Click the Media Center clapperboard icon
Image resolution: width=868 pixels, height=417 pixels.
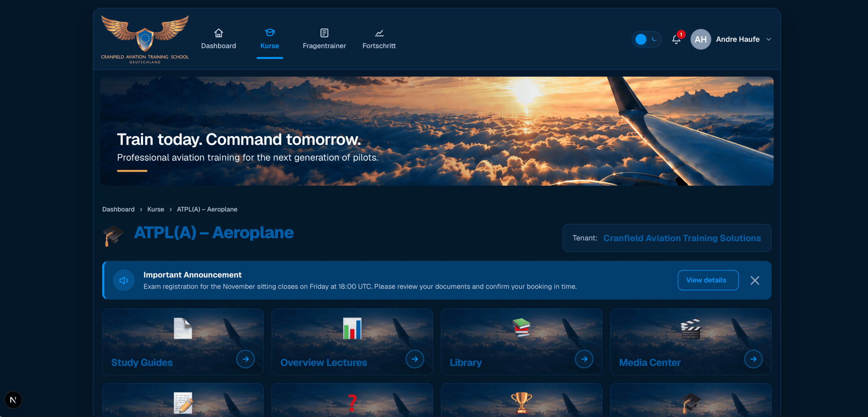[x=690, y=329]
